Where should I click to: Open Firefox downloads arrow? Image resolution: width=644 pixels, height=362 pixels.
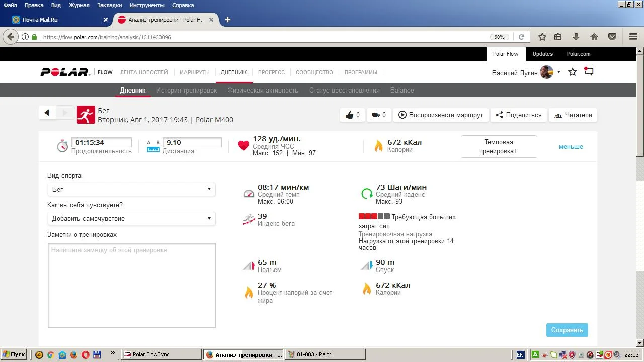click(x=576, y=37)
